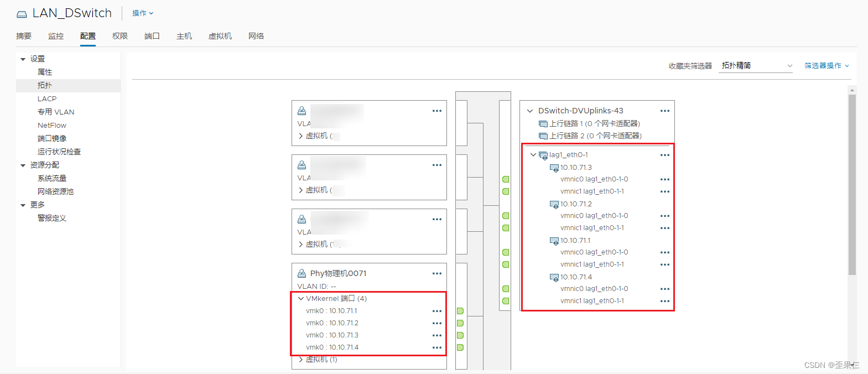
Task: Open more options for first port group
Action: click(437, 111)
